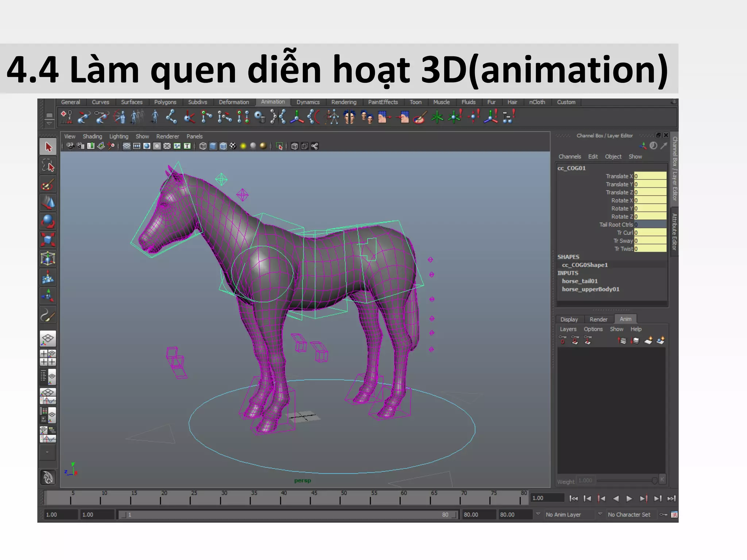Open the Layers menu in Layer Editor
The image size is (747, 560).
tap(568, 329)
